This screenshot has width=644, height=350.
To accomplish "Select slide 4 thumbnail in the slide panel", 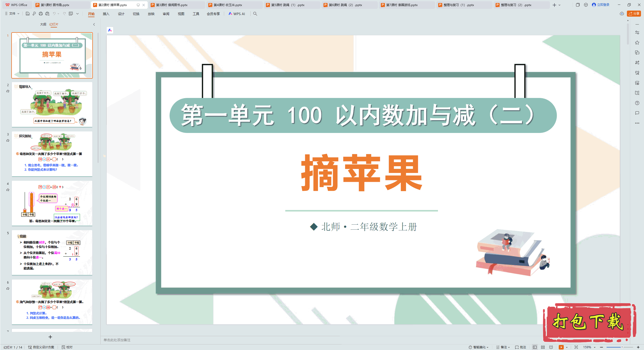I will [x=52, y=203].
